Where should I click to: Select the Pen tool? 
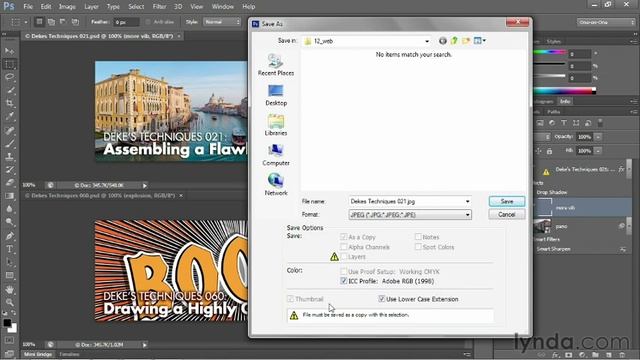(10, 236)
